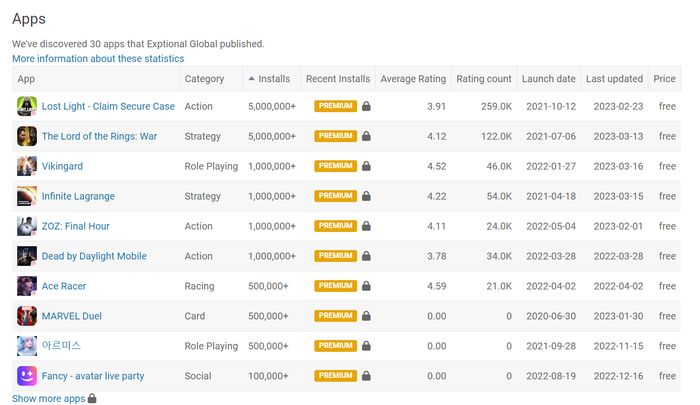Click the Card category cell
The image size is (700, 405).
click(195, 316)
